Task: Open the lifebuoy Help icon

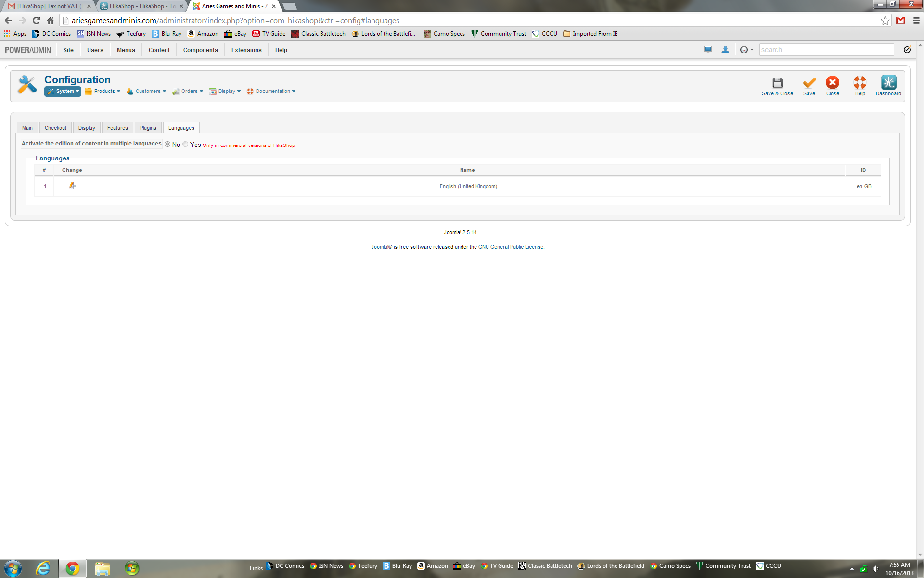Action: coord(860,83)
